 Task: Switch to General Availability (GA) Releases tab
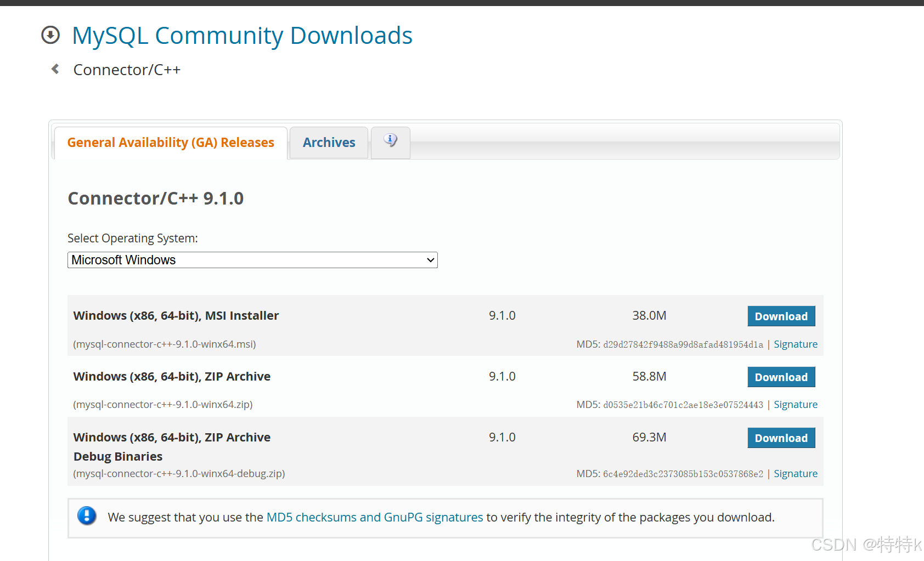coord(171,143)
